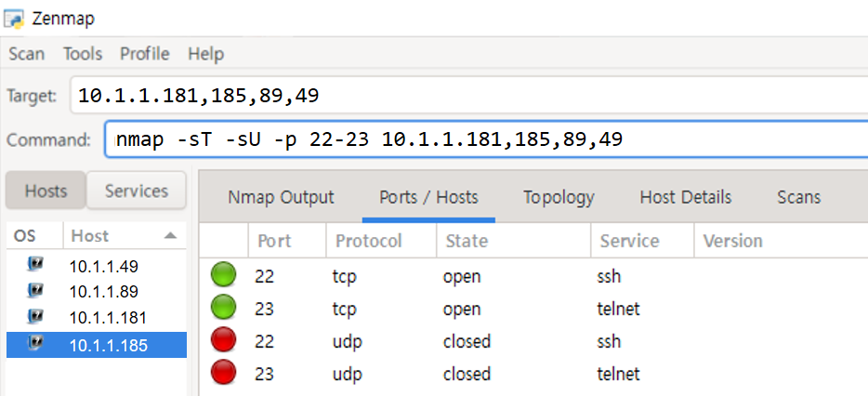Click udp protocol cell for port 22

pyautogui.click(x=347, y=341)
